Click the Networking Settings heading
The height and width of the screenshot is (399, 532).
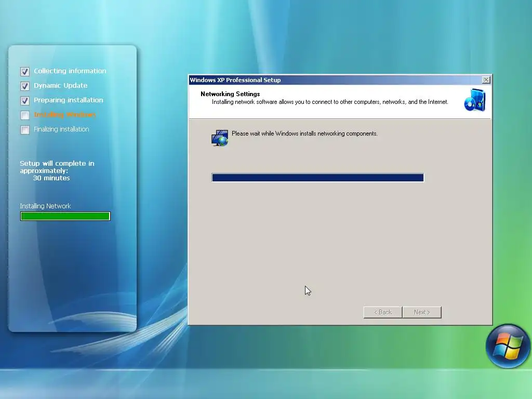point(230,94)
